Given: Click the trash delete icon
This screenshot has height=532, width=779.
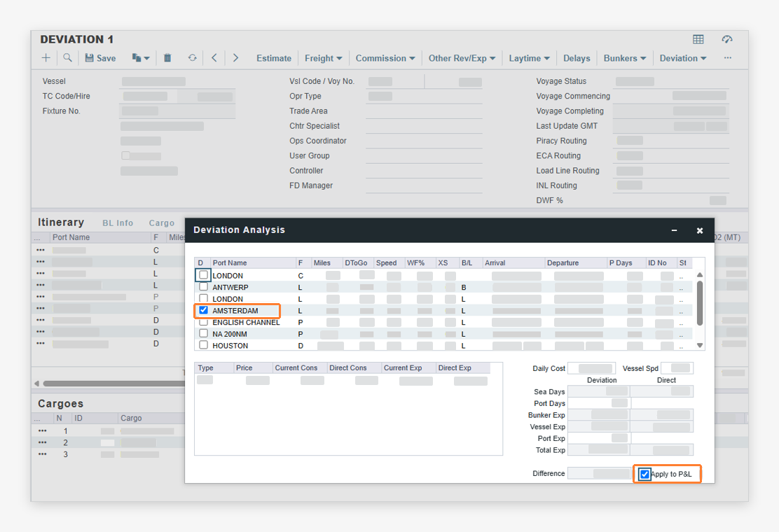Looking at the screenshot, I should point(167,58).
